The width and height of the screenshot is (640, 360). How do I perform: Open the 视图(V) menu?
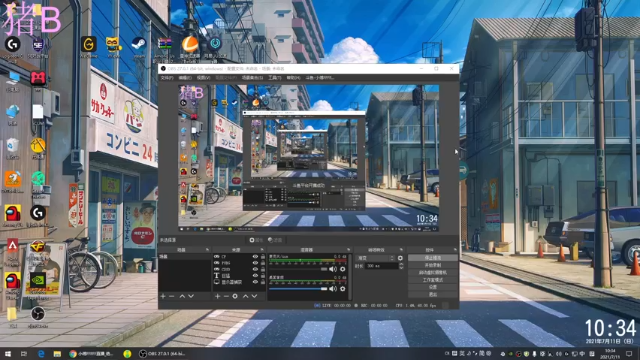click(203, 78)
